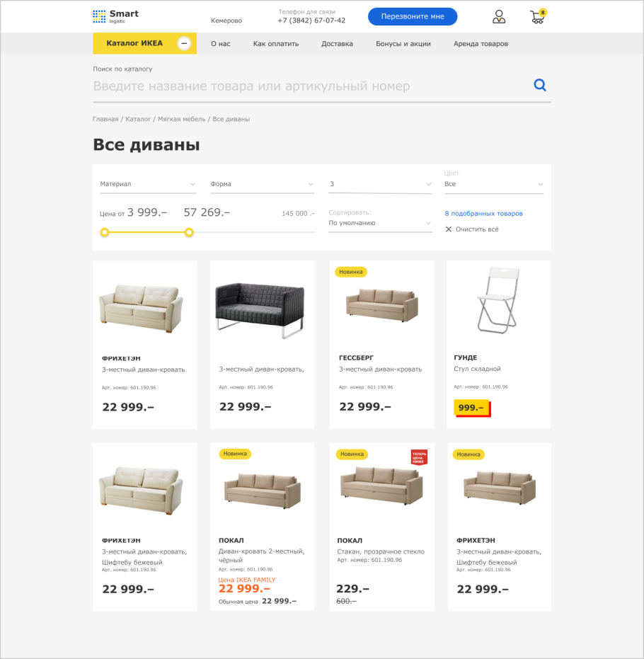Click the X icon beside Очистить всё
644x659 pixels.
click(448, 229)
